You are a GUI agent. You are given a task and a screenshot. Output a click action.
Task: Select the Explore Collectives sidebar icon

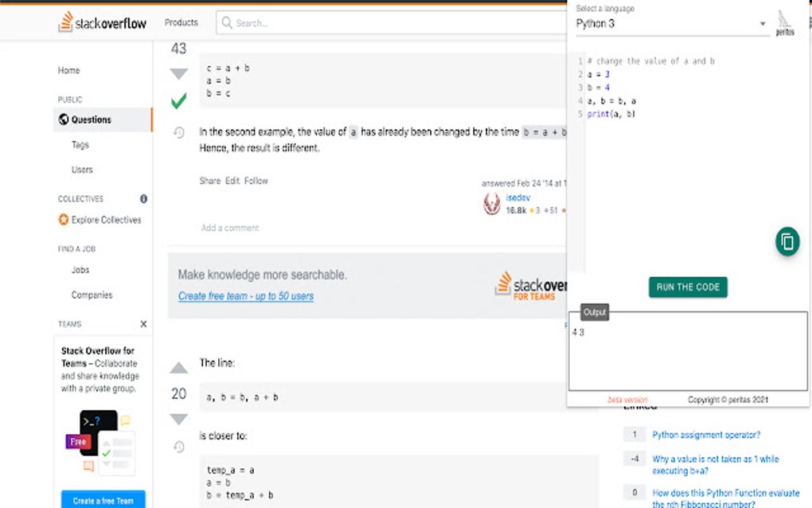coord(64,220)
